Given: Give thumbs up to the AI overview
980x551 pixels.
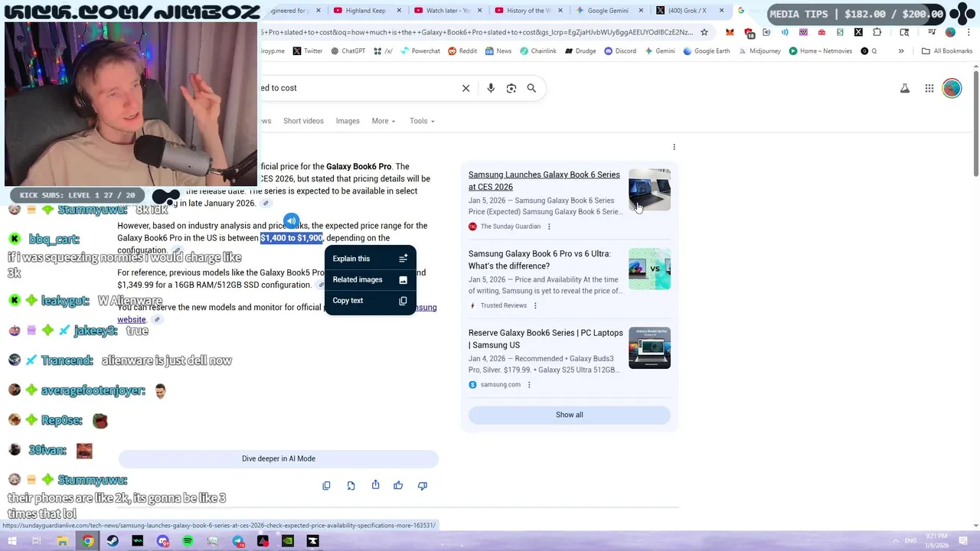Looking at the screenshot, I should click(x=398, y=485).
